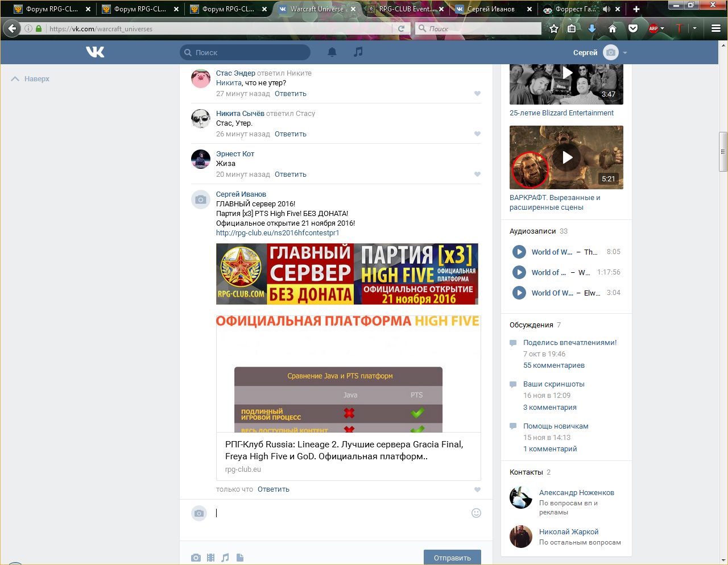Open Стас Эндер's pig avatar
This screenshot has height=565, width=728.
(x=201, y=78)
